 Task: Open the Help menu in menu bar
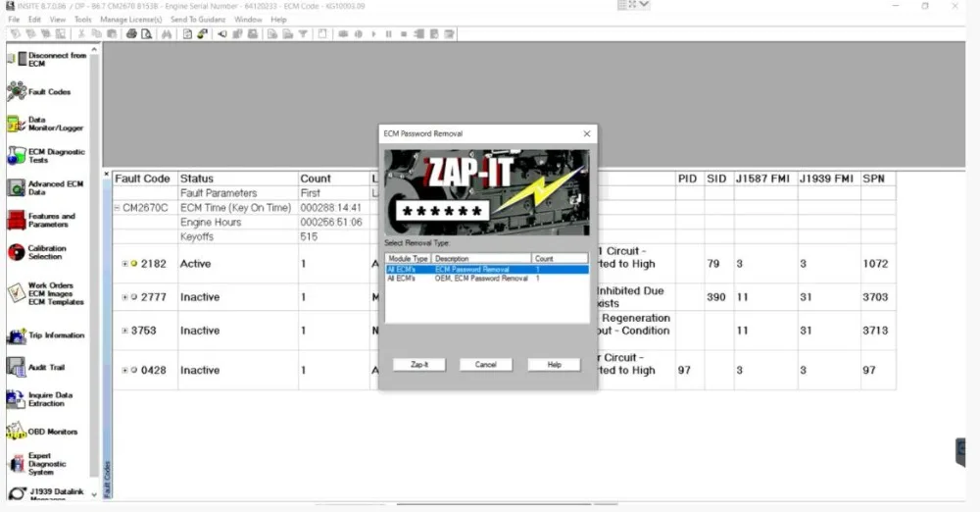point(278,20)
